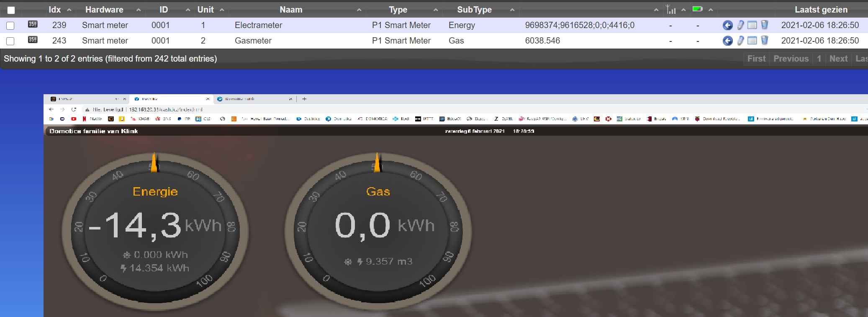868x317 pixels.
Task: Click the gas value 6038.546
Action: [x=542, y=41]
